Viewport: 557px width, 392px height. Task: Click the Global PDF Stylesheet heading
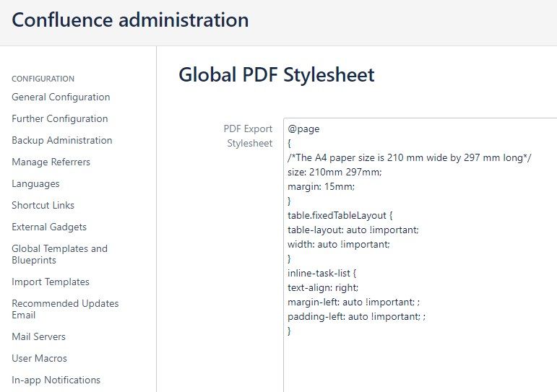coord(277,75)
